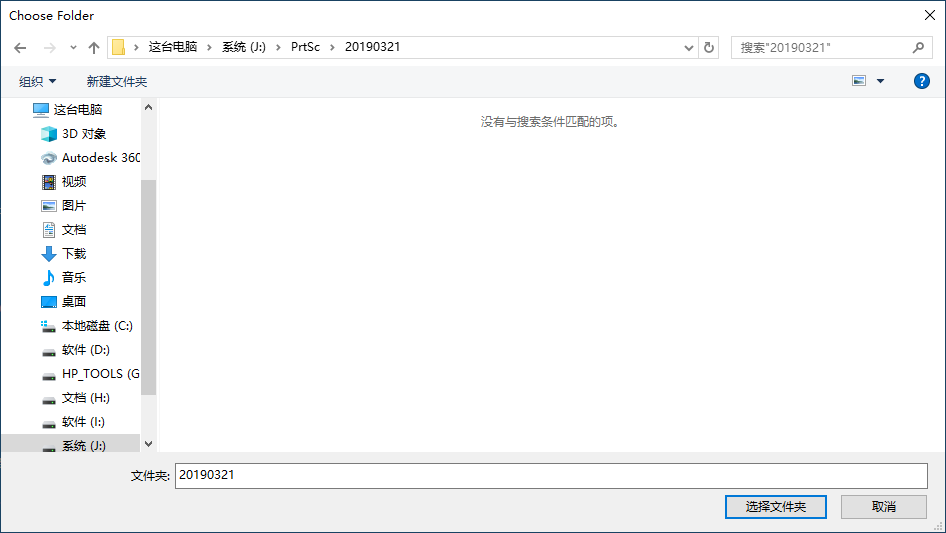Click the 这台电脑 computer monitor icon
946x533 pixels.
(40, 109)
